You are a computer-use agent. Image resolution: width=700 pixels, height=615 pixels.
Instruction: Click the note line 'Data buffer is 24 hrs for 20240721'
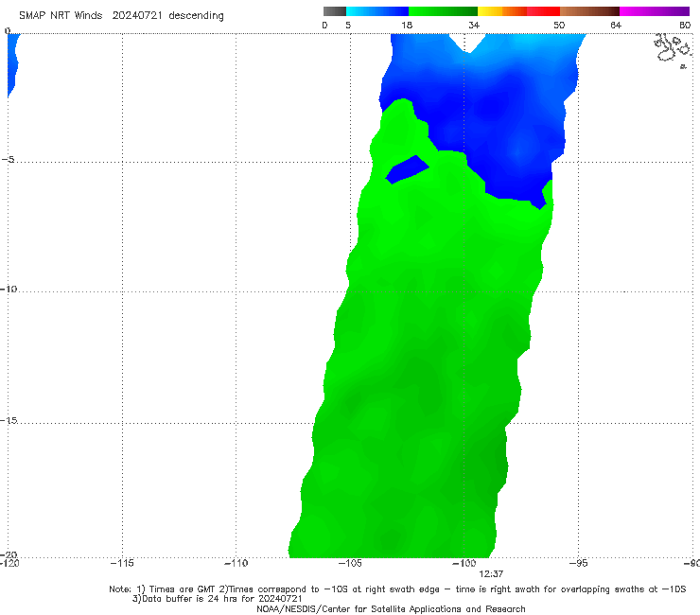click(x=217, y=599)
